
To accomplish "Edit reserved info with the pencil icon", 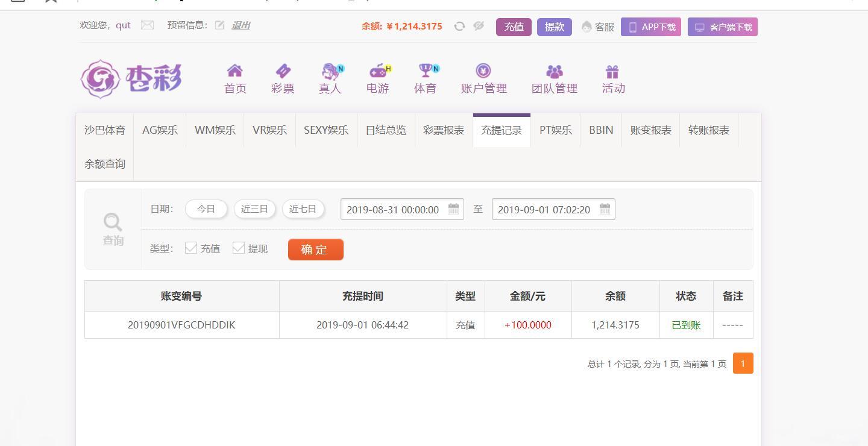I will (x=219, y=25).
